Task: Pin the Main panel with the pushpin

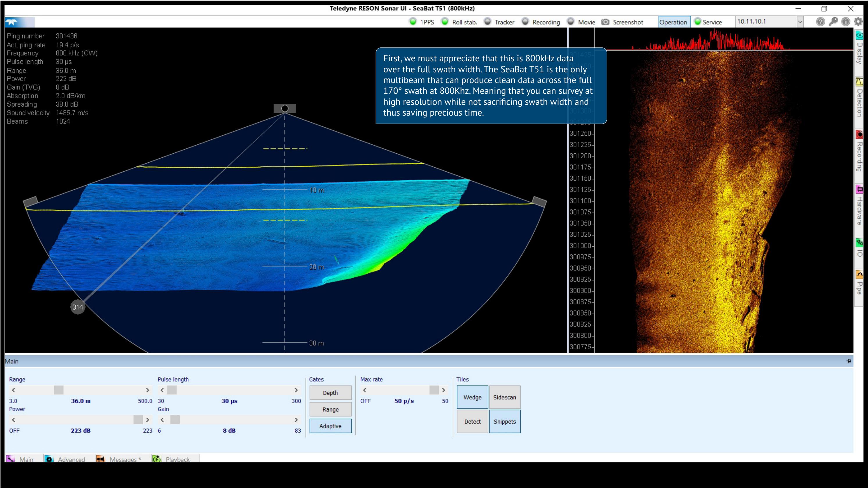Action: click(849, 361)
